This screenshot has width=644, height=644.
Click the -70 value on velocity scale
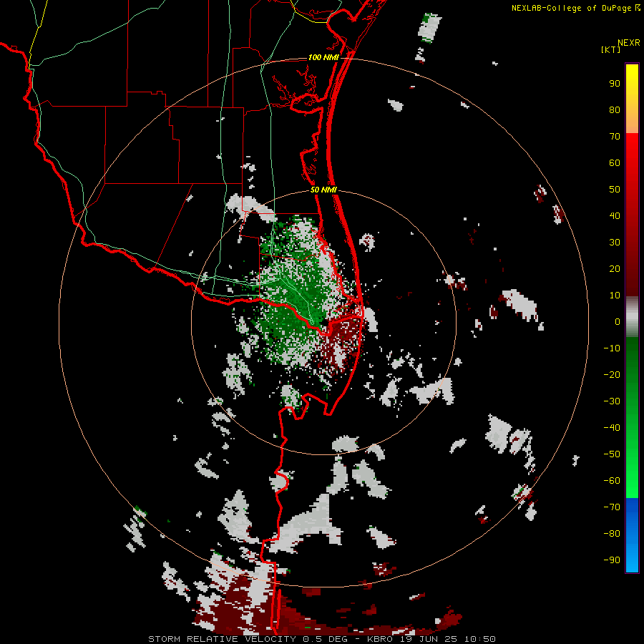(x=612, y=507)
